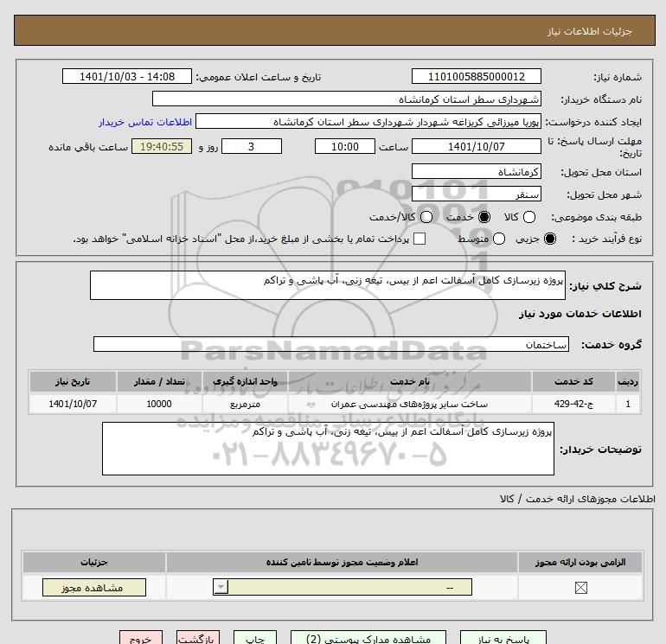Click the service code cell ج-42-429
The width and height of the screenshot is (666, 644).
573,404
